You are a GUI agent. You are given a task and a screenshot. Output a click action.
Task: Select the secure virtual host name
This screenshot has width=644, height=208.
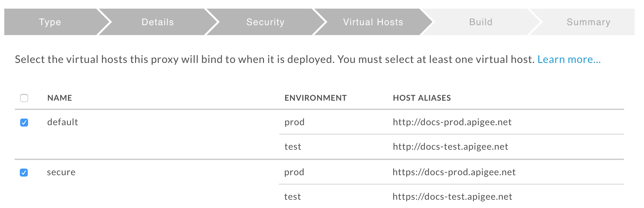(61, 172)
